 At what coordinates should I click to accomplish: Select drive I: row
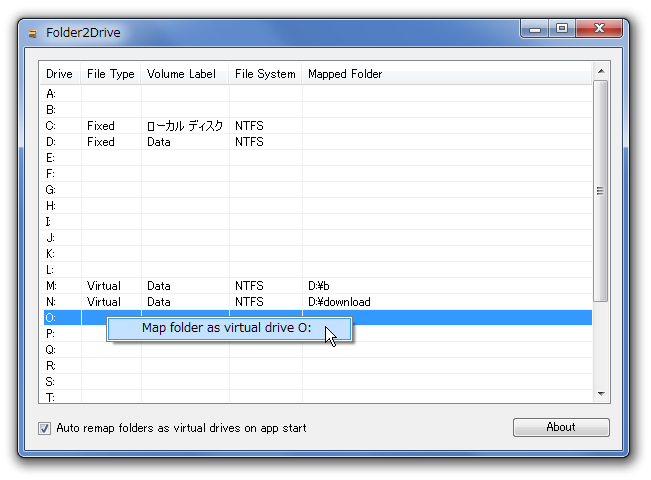pyautogui.click(x=316, y=222)
